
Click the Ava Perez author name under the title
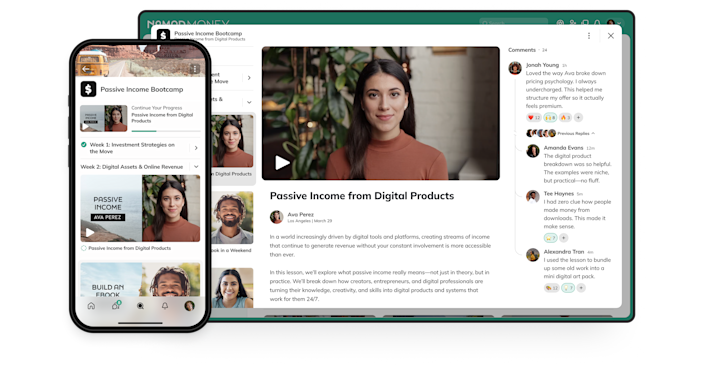[x=301, y=214]
